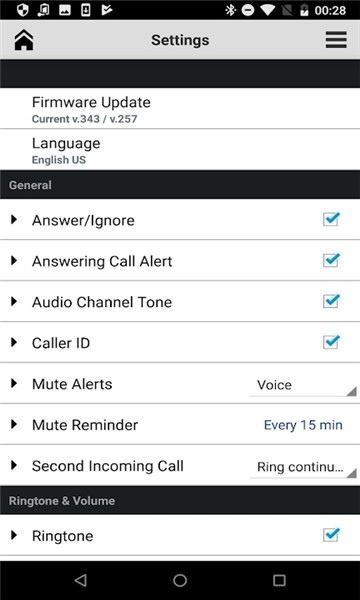Expand the Audio Channel Tone arrow
This screenshot has width=360, height=600.
[x=14, y=302]
